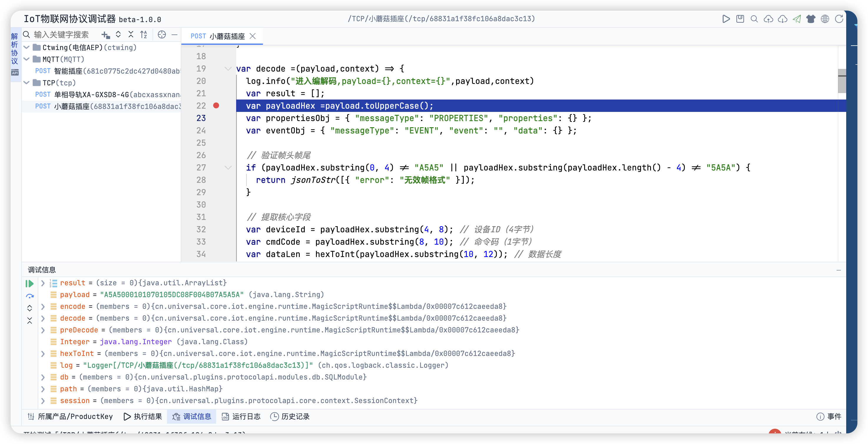
Task: Click the green paper plane send icon
Action: (796, 19)
